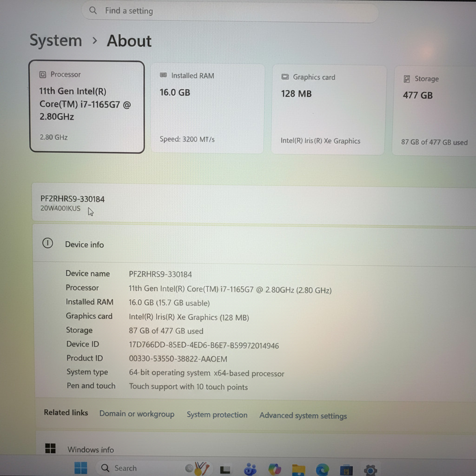Click the Windows info logo icon

click(x=50, y=448)
